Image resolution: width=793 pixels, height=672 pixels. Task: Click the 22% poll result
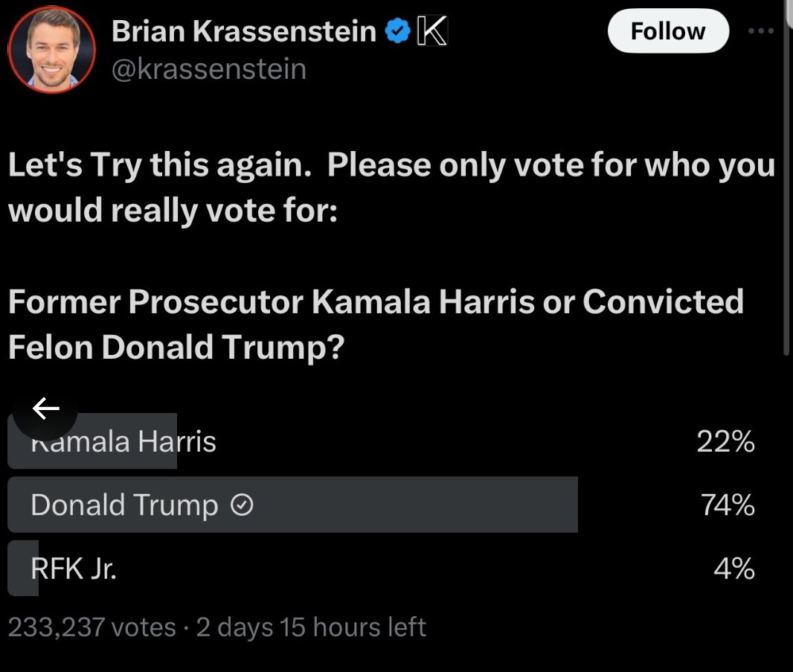click(725, 443)
